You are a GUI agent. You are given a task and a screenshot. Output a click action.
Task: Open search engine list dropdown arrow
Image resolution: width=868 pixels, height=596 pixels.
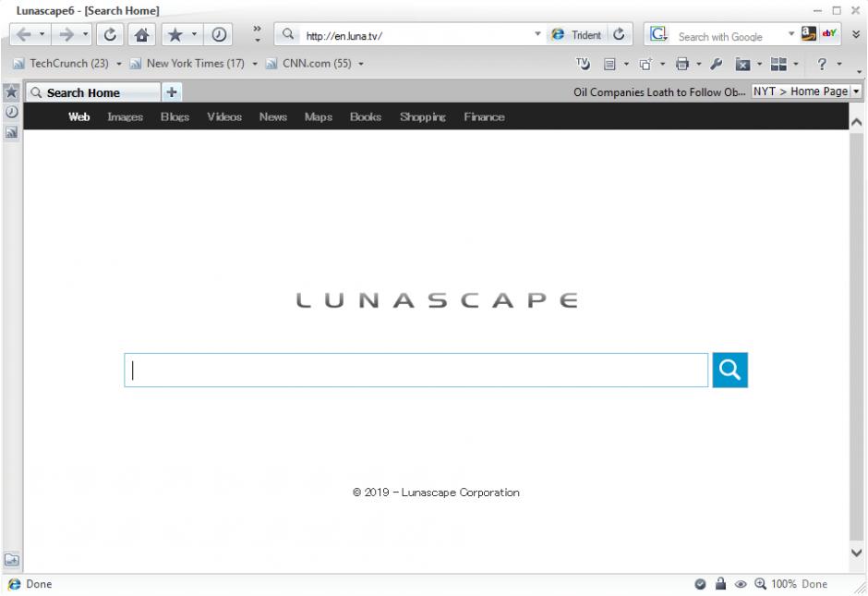pos(791,34)
